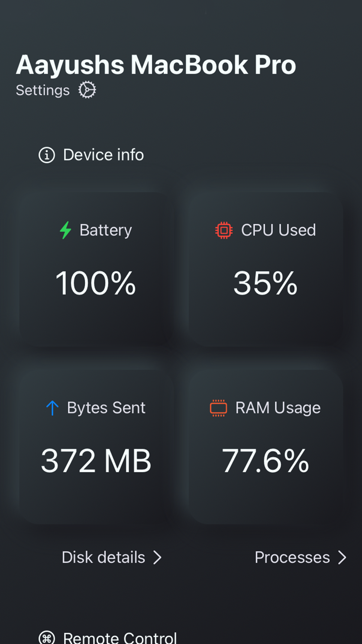The width and height of the screenshot is (362, 644).
Task: Expand Disk details chevron arrow
Action: [x=157, y=557]
